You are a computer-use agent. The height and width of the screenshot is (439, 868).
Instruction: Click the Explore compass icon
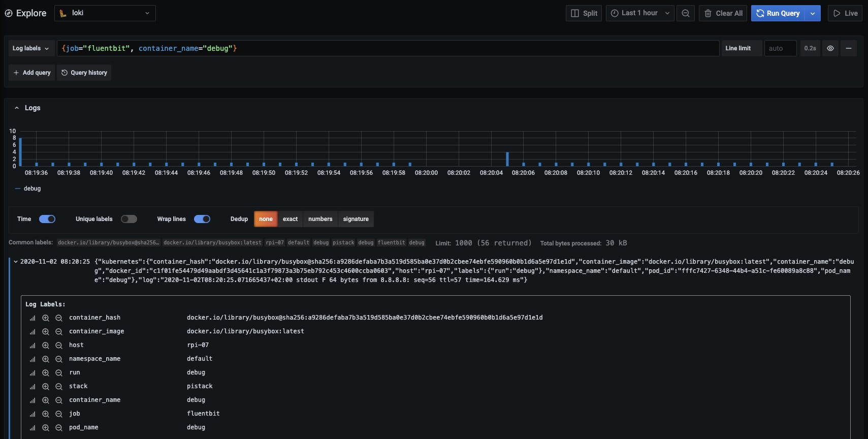9,13
